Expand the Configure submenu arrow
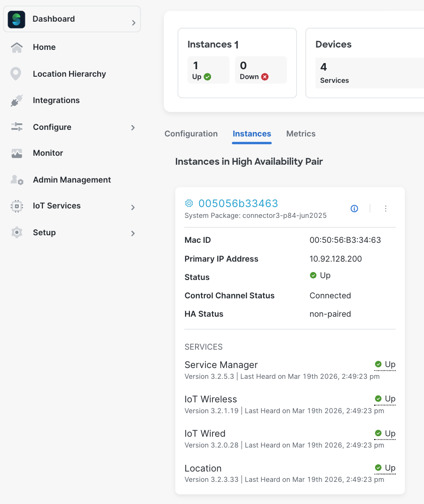 click(x=133, y=128)
